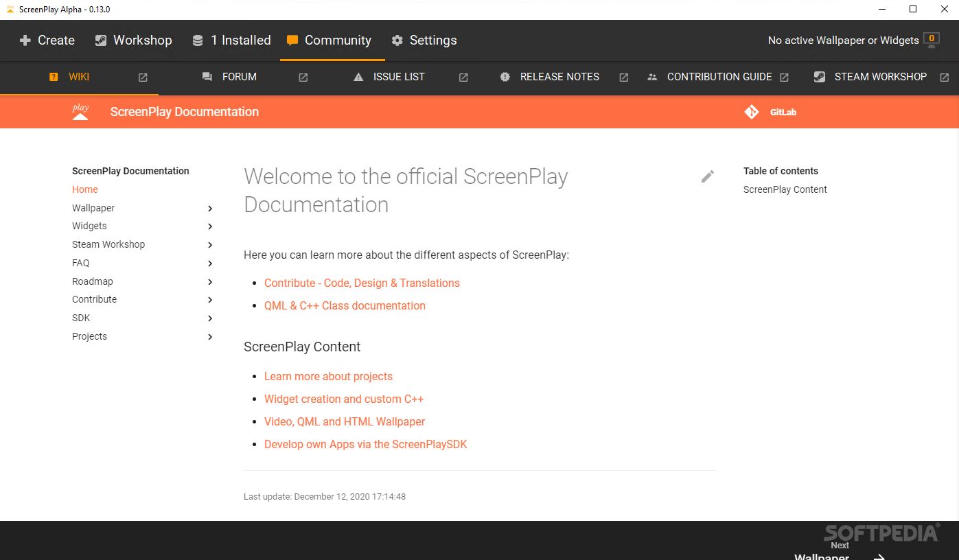
Task: Open the STEAM WORKSHOP sub-tab
Action: click(x=880, y=77)
